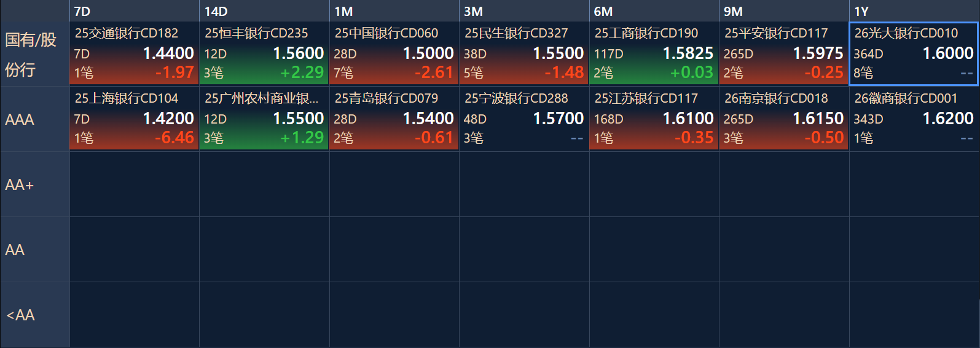Open the 25恒丰银行CD235 cell
This screenshot has height=348, width=980.
tap(264, 53)
